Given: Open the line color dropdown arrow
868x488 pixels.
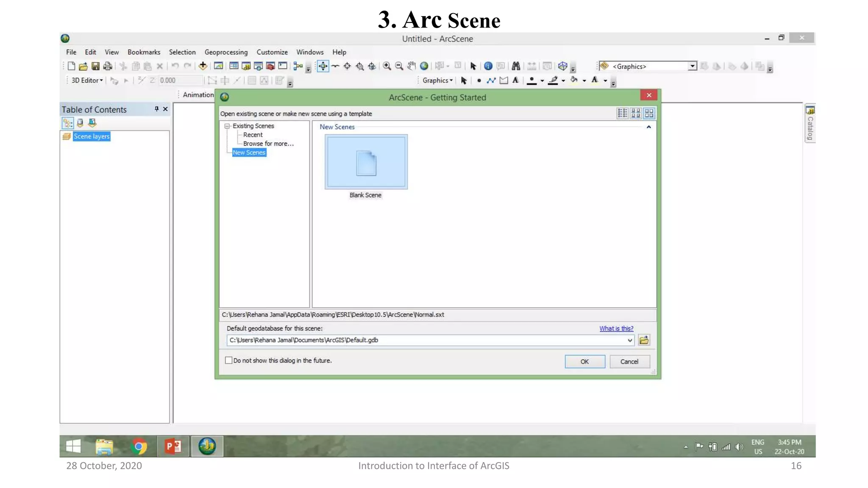Looking at the screenshot, I should point(563,81).
